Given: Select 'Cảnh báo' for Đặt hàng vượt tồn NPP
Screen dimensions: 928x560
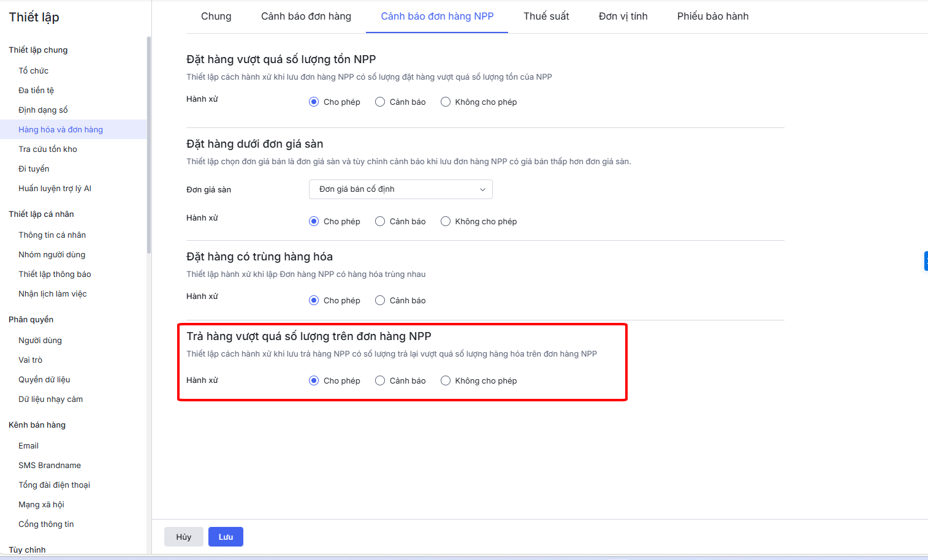Looking at the screenshot, I should pos(380,102).
